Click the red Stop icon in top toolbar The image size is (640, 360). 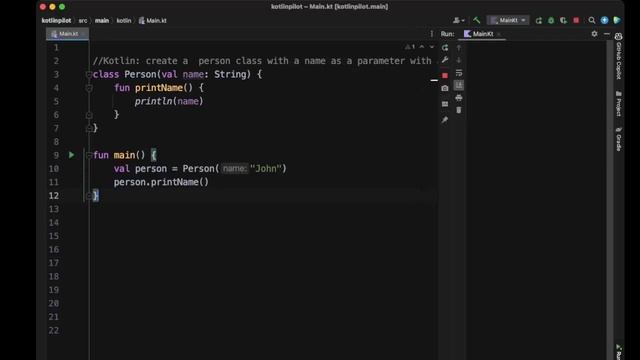[576, 20]
